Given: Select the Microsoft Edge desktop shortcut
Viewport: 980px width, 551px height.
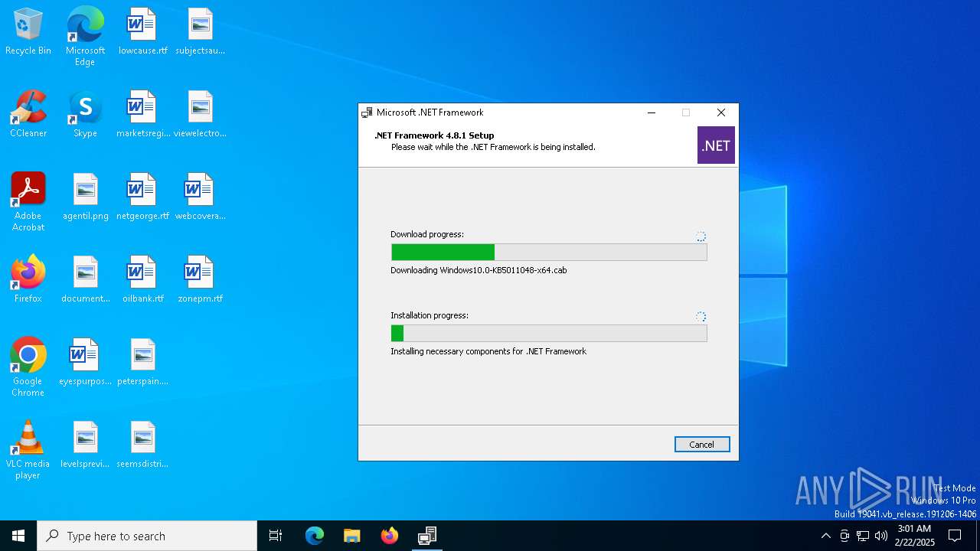Looking at the screenshot, I should (x=85, y=37).
